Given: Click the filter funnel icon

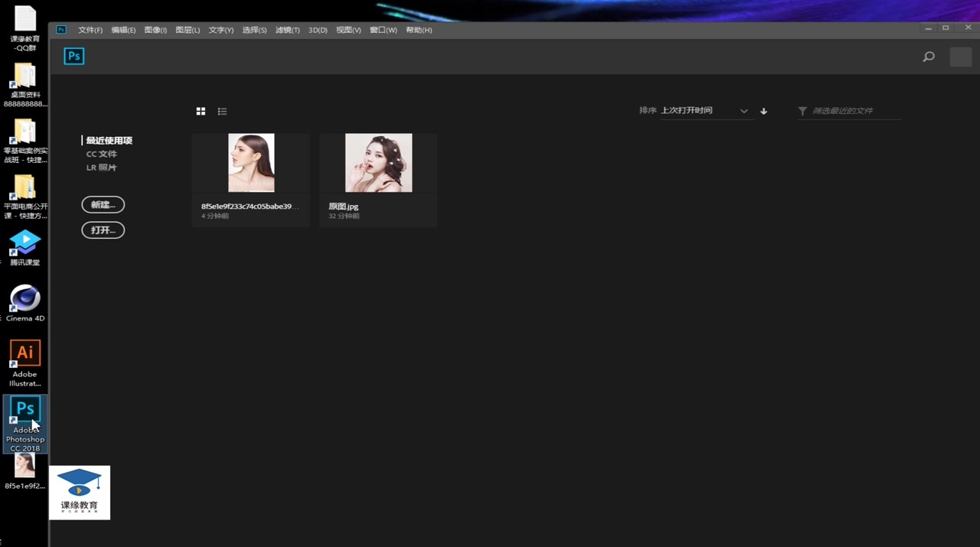Looking at the screenshot, I should 802,111.
